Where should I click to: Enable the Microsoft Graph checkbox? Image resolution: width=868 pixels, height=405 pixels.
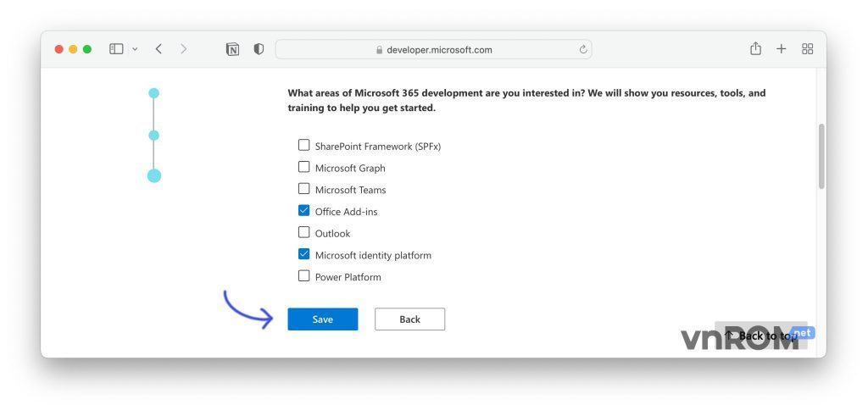click(304, 167)
